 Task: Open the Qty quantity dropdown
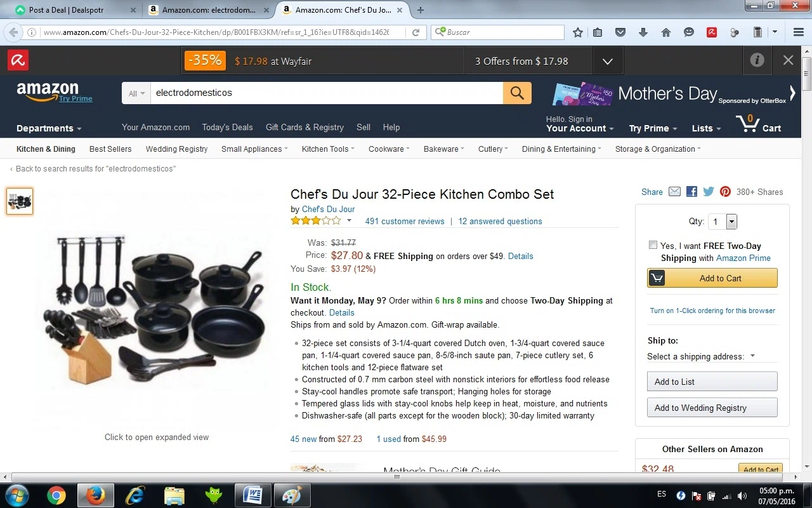point(723,222)
